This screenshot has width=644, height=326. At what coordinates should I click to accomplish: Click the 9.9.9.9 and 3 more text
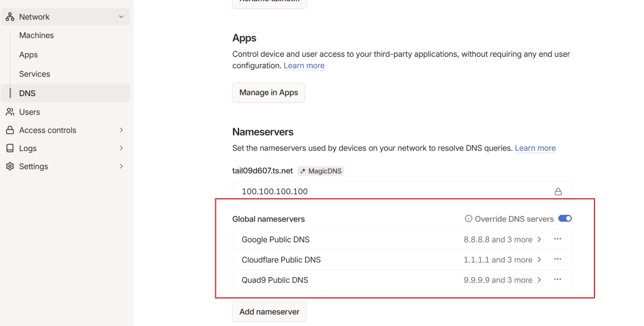tap(498, 280)
